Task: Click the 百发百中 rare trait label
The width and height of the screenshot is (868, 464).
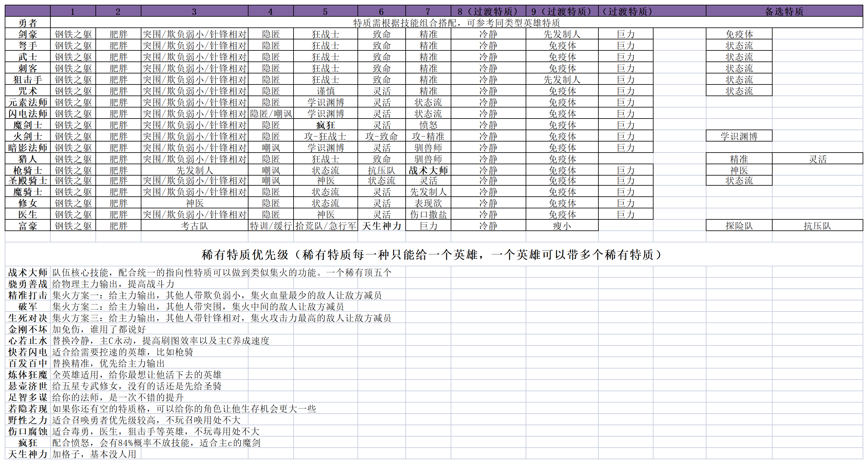Action: pos(28,363)
